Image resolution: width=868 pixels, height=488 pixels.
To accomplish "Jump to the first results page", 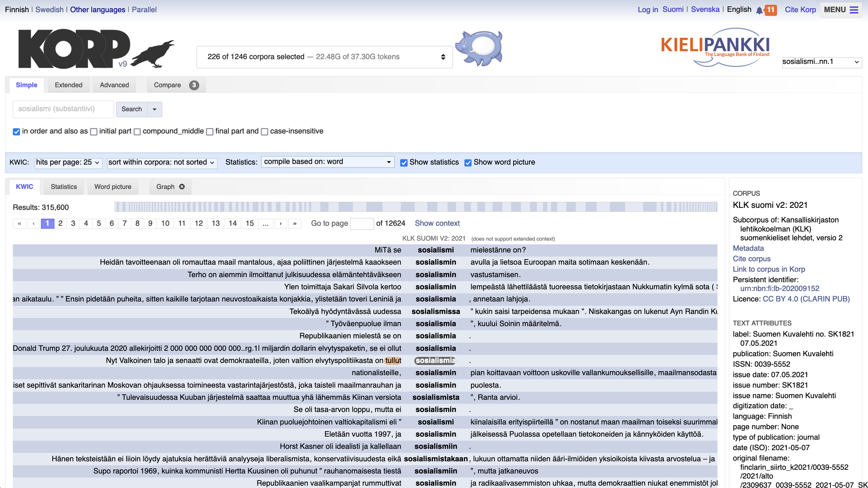I will pyautogui.click(x=19, y=223).
